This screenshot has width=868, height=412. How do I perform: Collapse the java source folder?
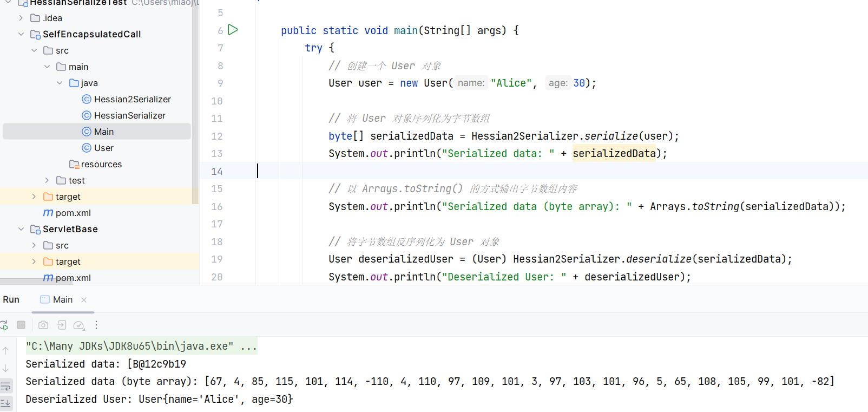click(x=60, y=83)
